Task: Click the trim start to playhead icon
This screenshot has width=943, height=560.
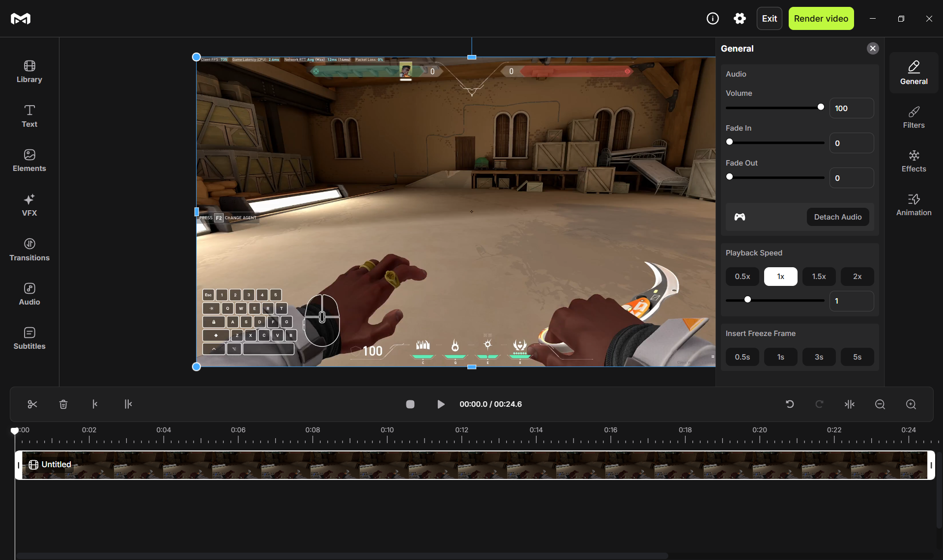Action: 95,404
